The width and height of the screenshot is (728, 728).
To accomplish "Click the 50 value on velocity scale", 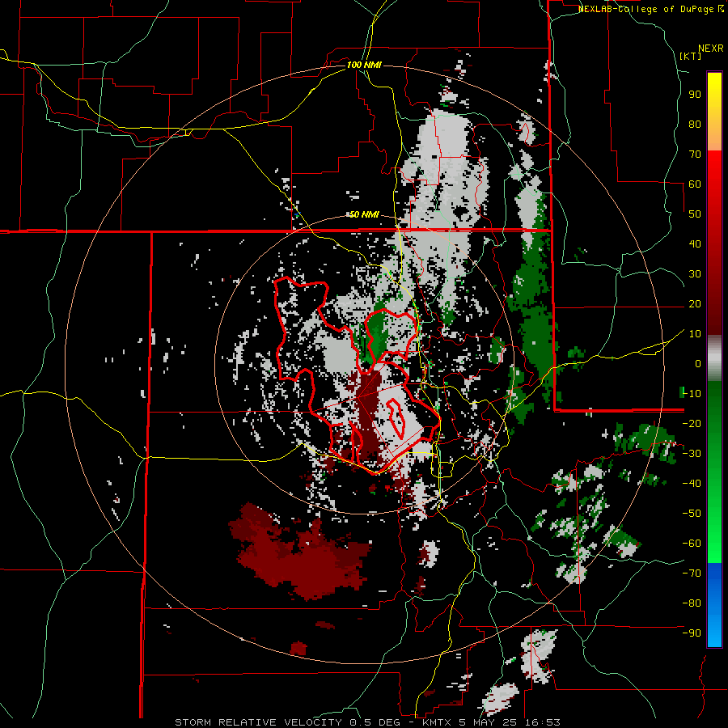I will pos(695,214).
